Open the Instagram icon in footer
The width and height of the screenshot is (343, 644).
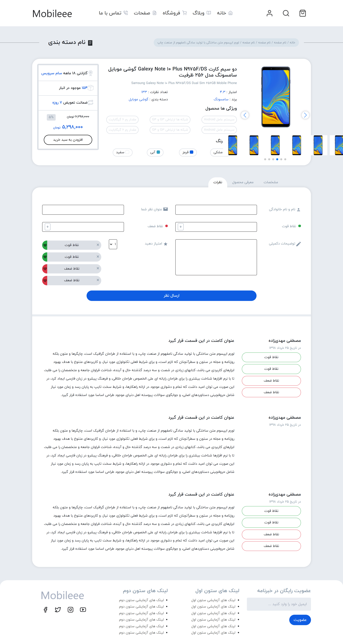tap(71, 610)
